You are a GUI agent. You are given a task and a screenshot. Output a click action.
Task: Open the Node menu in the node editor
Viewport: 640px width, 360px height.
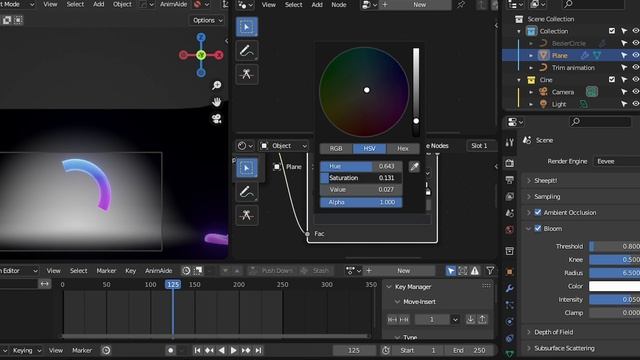(339, 5)
